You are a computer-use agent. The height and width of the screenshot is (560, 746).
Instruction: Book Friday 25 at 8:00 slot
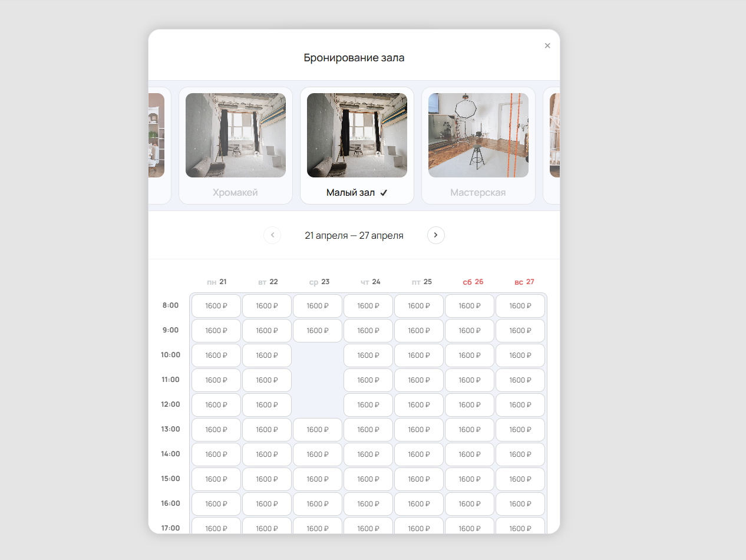click(x=419, y=306)
